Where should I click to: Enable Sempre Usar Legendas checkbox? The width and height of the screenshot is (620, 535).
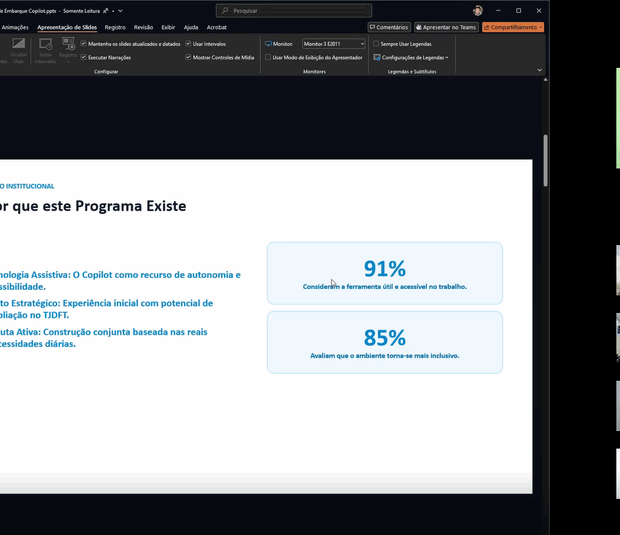(x=376, y=43)
